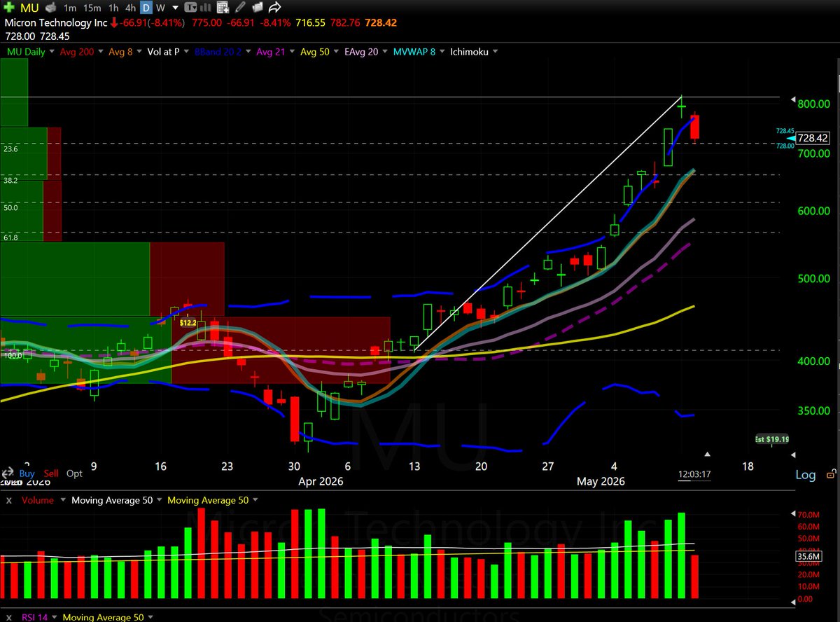Select the pencil drawing tool icon
The height and width of the screenshot is (622, 840).
pyautogui.click(x=241, y=8)
